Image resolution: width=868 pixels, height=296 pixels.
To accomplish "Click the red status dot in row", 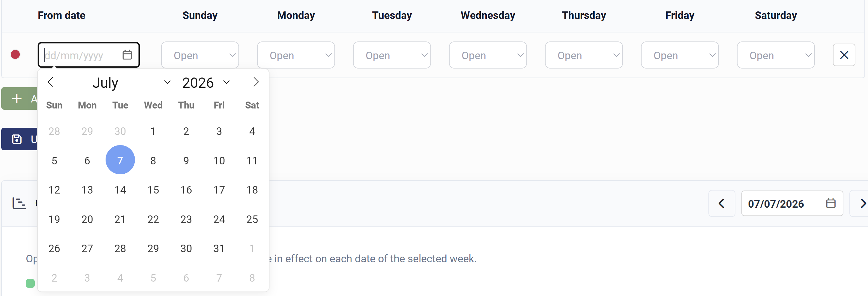I will (15, 54).
